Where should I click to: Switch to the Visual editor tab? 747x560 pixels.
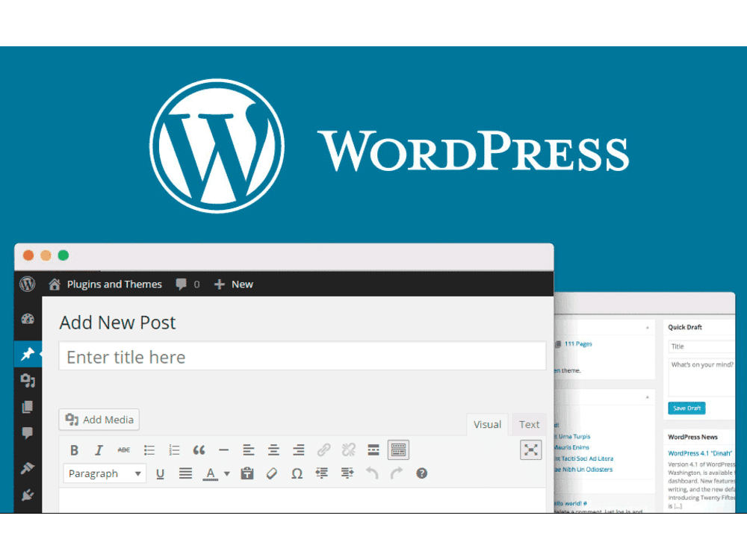(x=487, y=424)
